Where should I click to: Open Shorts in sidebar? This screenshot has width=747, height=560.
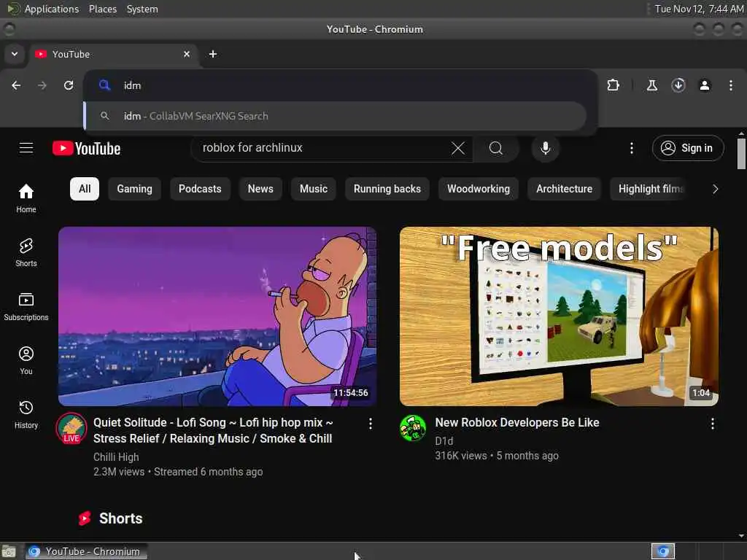[x=26, y=253]
